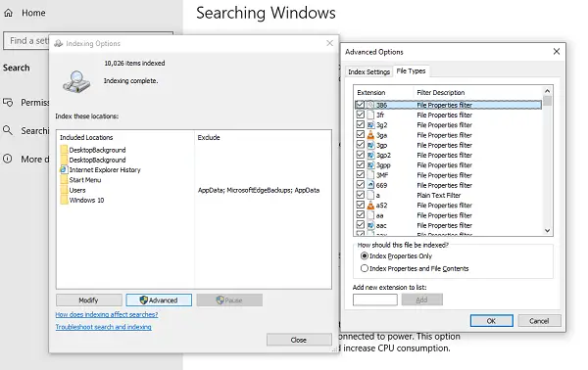Click the file icon beside aac extension

(x=370, y=225)
